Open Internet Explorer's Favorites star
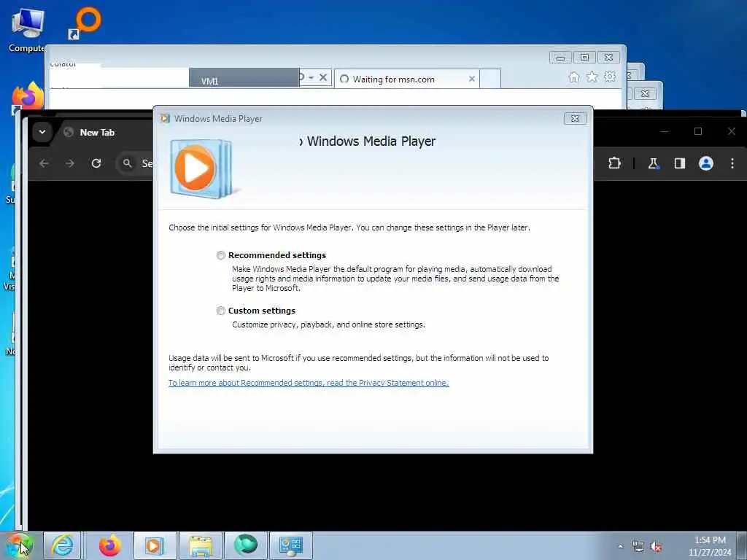Image resolution: width=747 pixels, height=560 pixels. (x=592, y=77)
